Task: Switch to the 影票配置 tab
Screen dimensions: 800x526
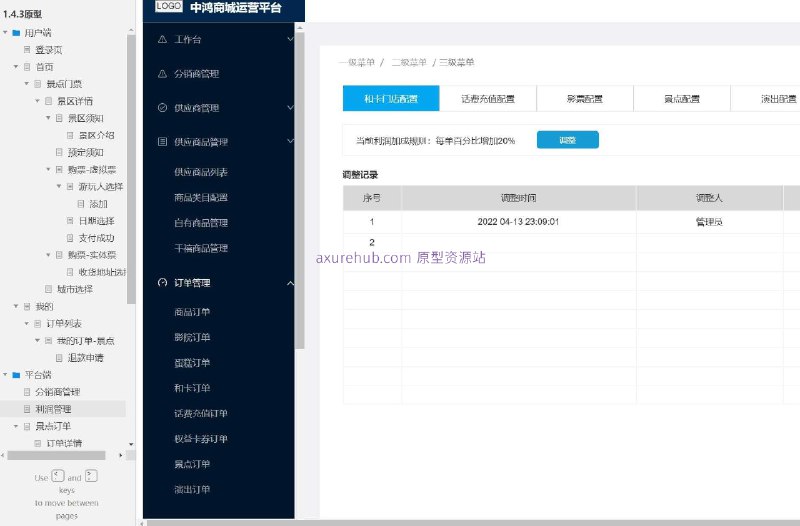Action: coord(585,98)
